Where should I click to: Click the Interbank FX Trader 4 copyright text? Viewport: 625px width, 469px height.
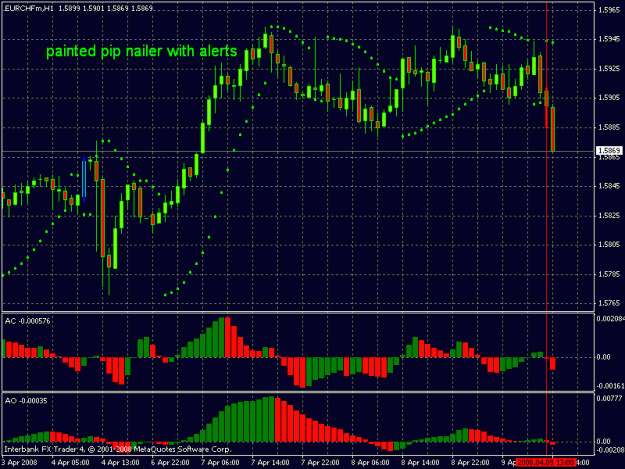(x=118, y=449)
